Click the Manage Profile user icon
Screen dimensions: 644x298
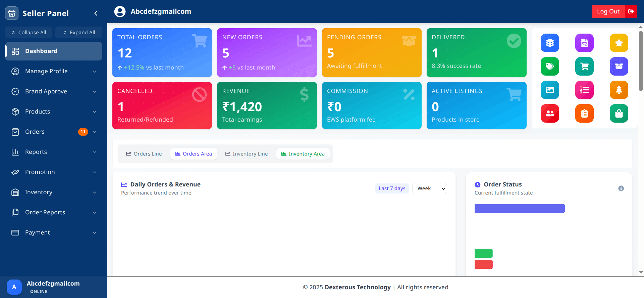15,71
